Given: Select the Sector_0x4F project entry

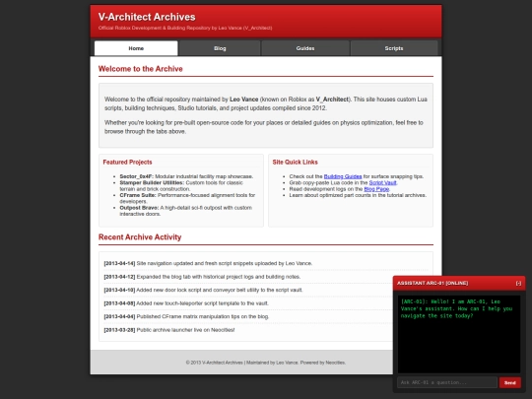Looking at the screenshot, I should (x=186, y=176).
